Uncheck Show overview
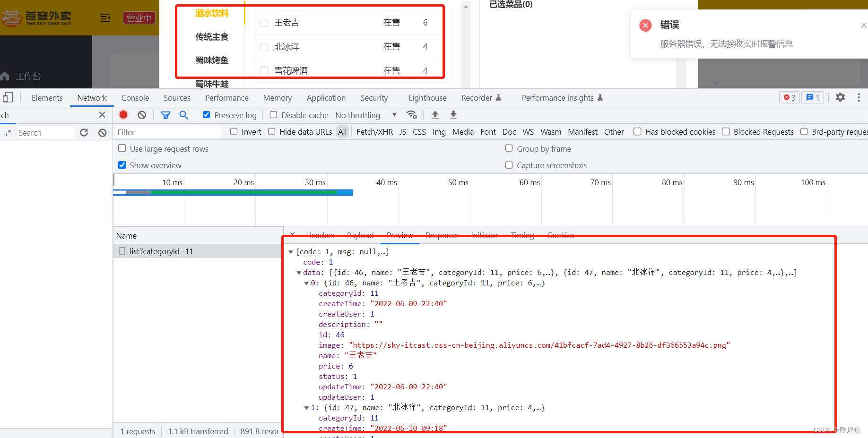Screen dimensions: 868x438 [x=122, y=165]
